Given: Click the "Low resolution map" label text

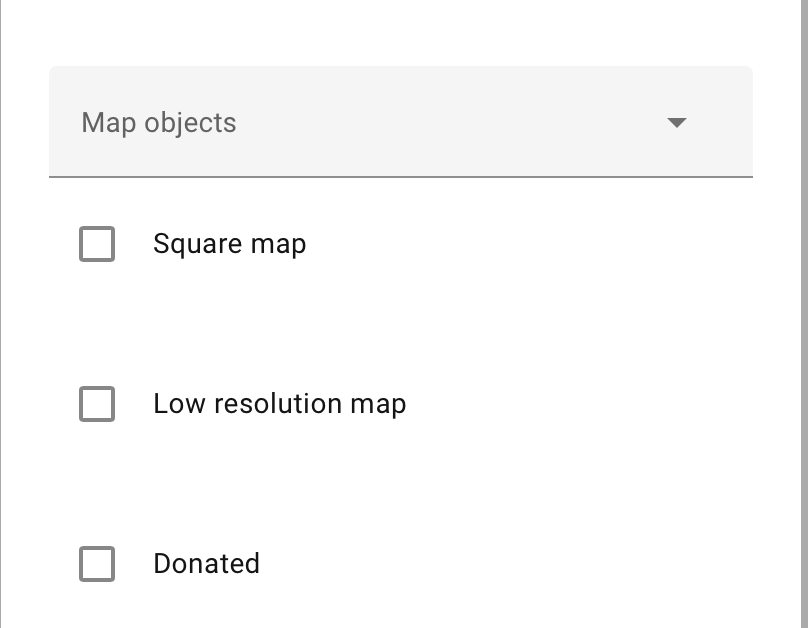Looking at the screenshot, I should [279, 404].
